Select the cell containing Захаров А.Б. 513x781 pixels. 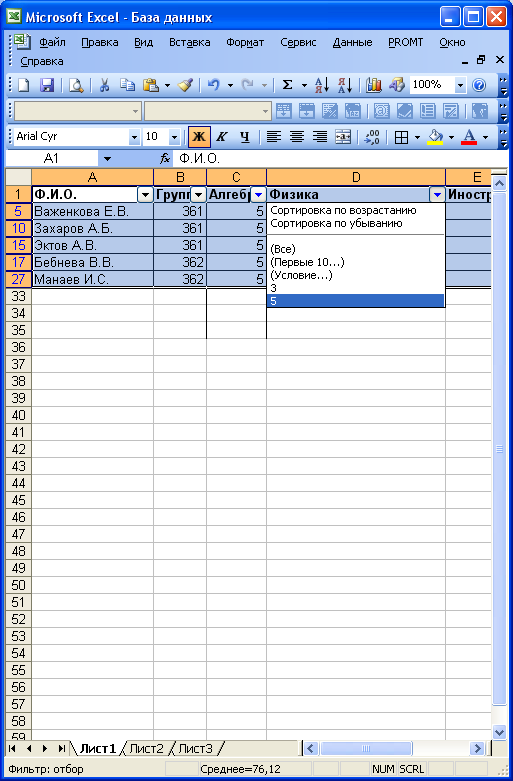click(93, 229)
